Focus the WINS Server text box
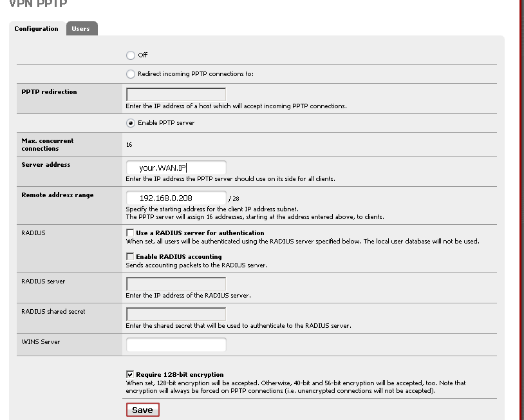Image resolution: width=524 pixels, height=420 pixels. [x=176, y=345]
